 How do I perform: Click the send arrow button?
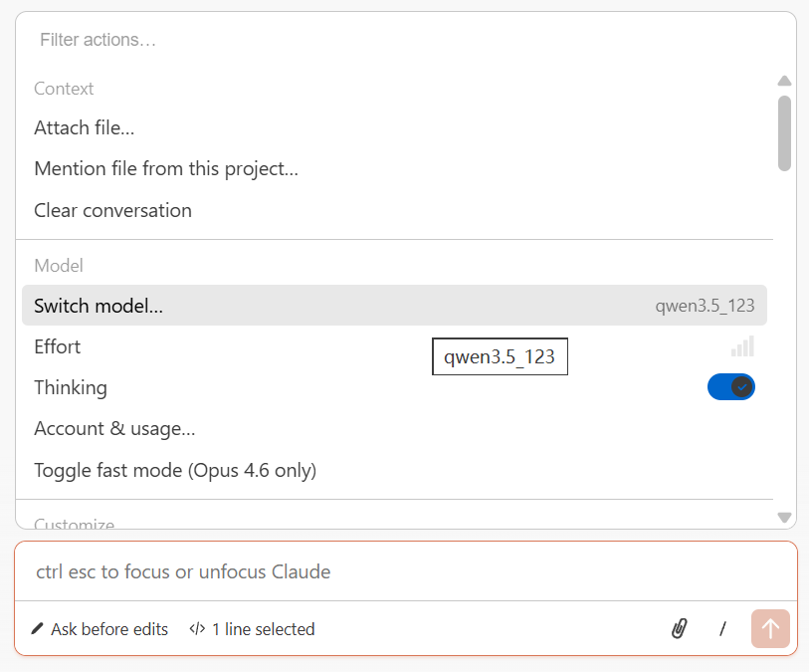pos(770,628)
